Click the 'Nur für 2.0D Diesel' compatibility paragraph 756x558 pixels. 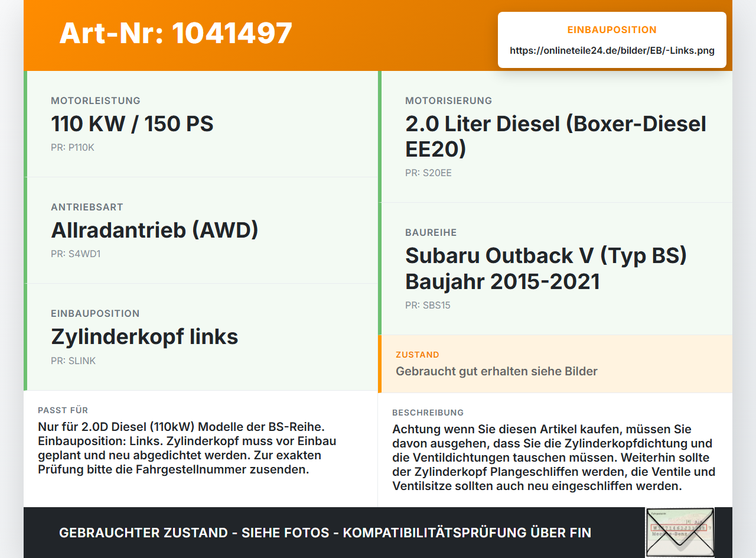187,448
